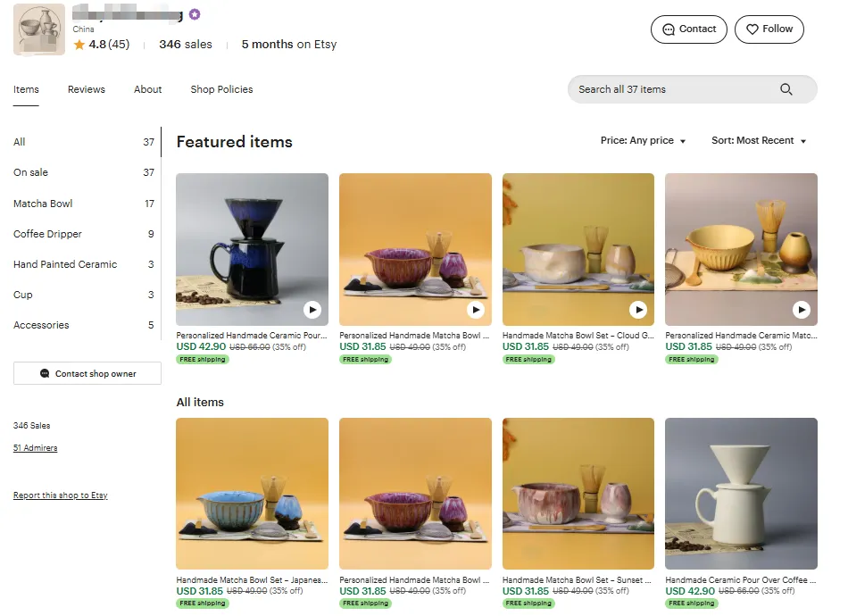Click the shop avatar logo

tap(40, 29)
